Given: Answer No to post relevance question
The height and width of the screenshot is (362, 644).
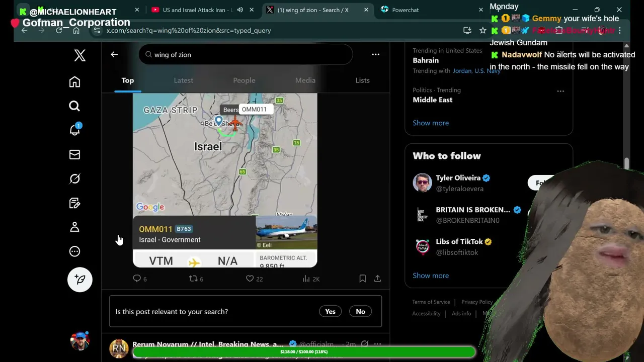Looking at the screenshot, I should [360, 311].
